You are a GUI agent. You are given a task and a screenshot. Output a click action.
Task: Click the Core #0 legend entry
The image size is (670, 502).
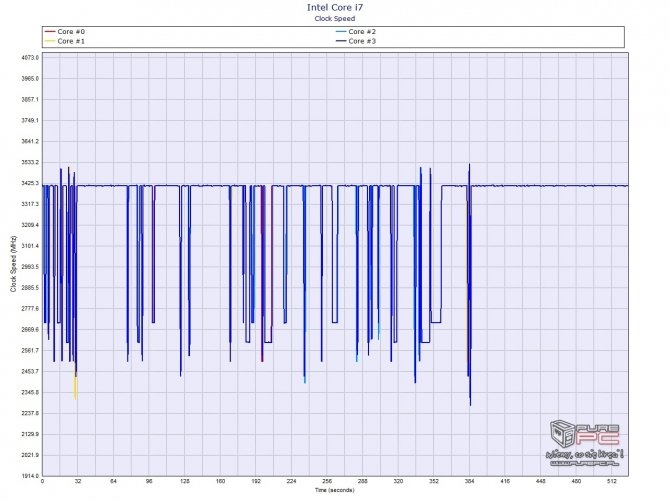[x=65, y=32]
